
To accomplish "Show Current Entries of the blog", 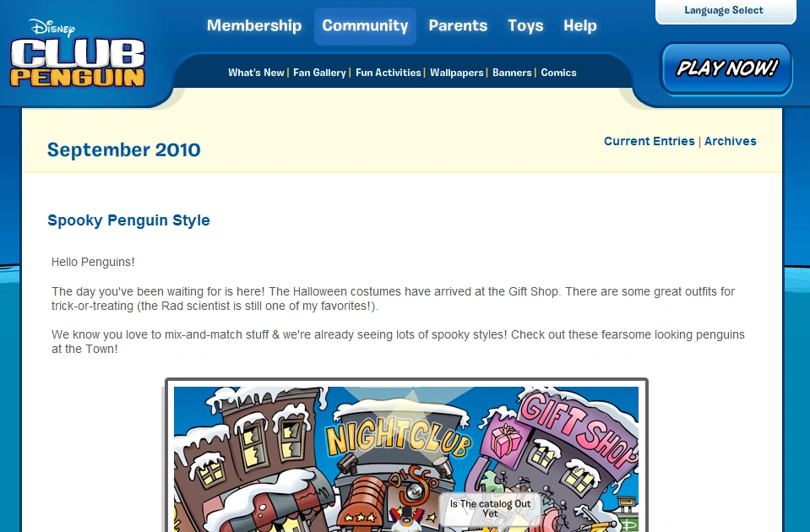I will coord(650,141).
